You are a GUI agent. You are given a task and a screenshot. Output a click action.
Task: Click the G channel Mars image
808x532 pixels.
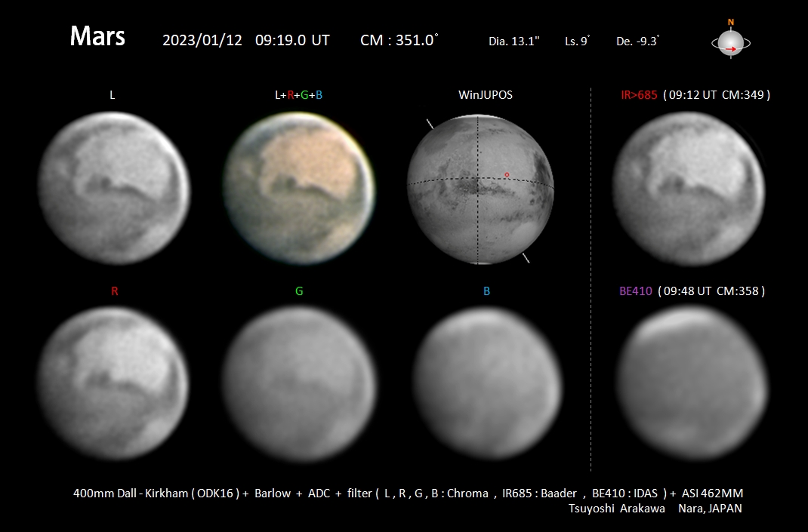coord(299,383)
